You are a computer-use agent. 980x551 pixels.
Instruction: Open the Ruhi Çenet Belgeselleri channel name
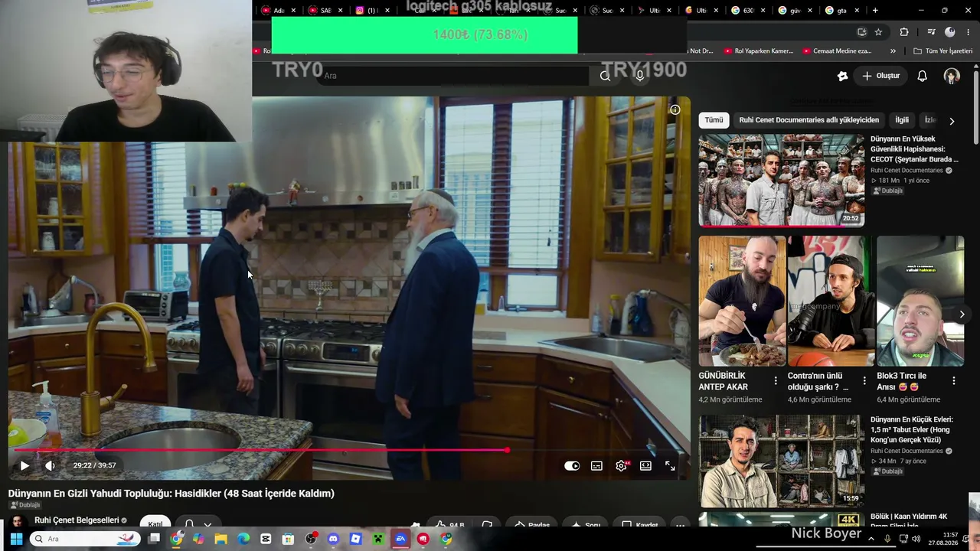coord(77,520)
